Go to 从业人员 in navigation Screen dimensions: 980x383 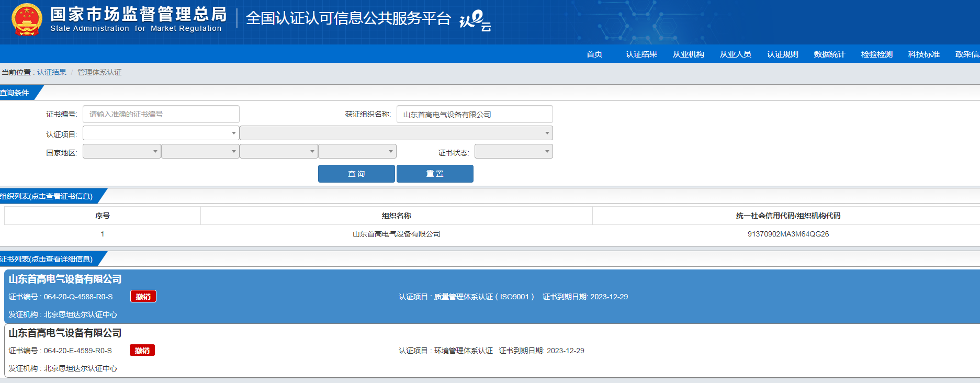[x=736, y=54]
